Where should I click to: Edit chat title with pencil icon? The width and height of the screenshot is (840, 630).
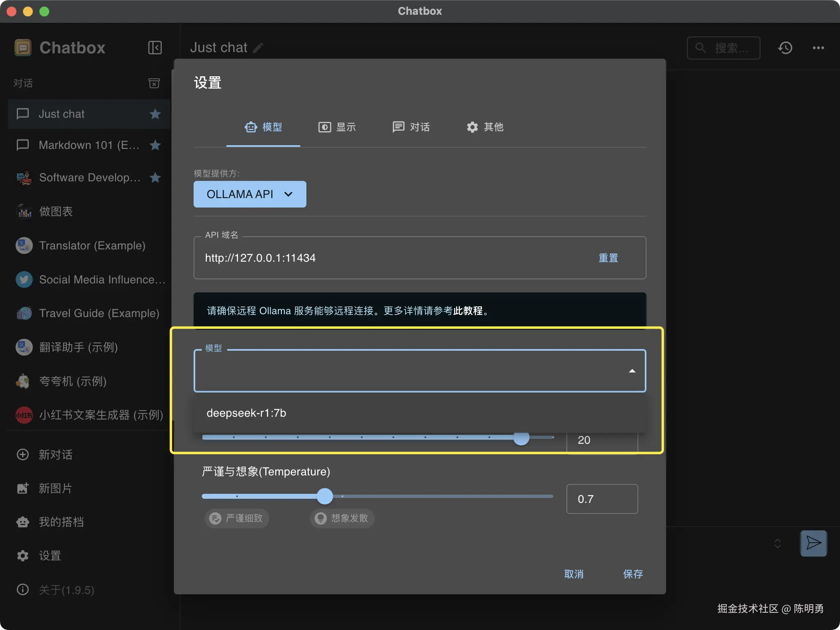pos(258,48)
